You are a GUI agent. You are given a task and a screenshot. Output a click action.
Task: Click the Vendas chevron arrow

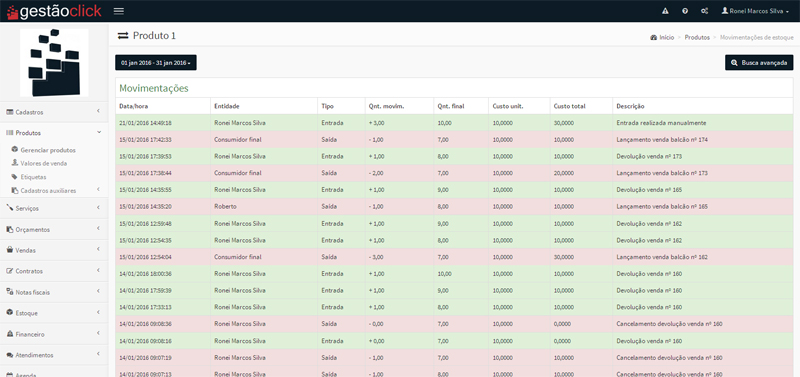(x=98, y=250)
